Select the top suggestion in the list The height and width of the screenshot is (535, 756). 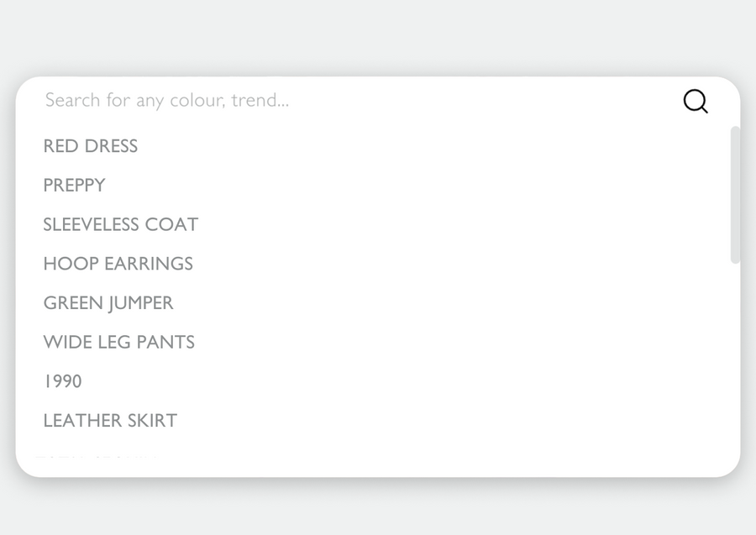90,146
